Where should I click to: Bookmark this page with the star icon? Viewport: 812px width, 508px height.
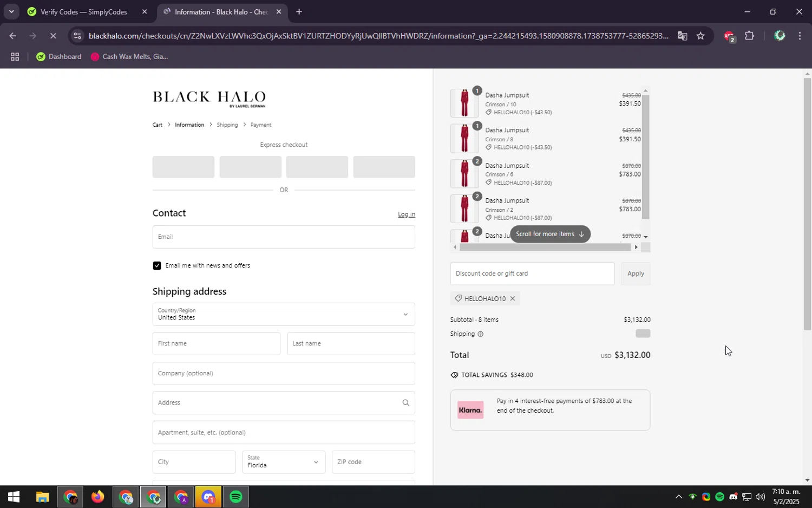pos(700,36)
